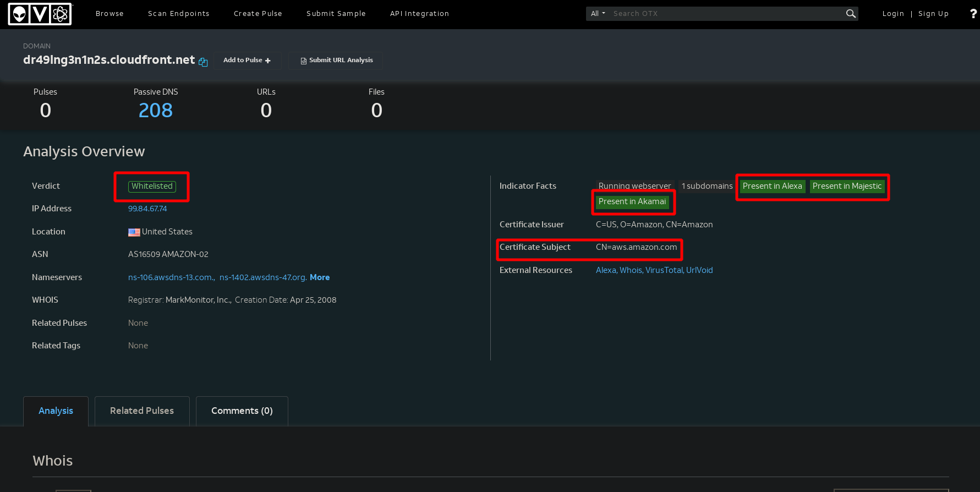Click the C=US, O=Amazon, CN=Amazon issuer text

click(x=654, y=225)
